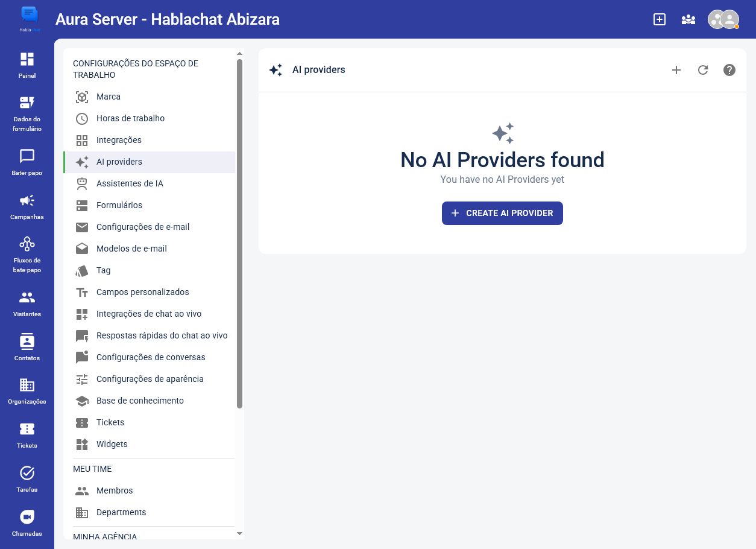This screenshot has height=549, width=756.
Task: Open Fluxos de bate-papo icon
Action: point(27,244)
